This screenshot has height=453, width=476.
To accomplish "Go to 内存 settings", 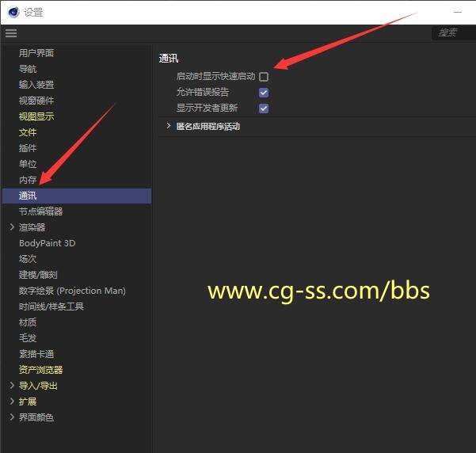I will pyautogui.click(x=28, y=180).
